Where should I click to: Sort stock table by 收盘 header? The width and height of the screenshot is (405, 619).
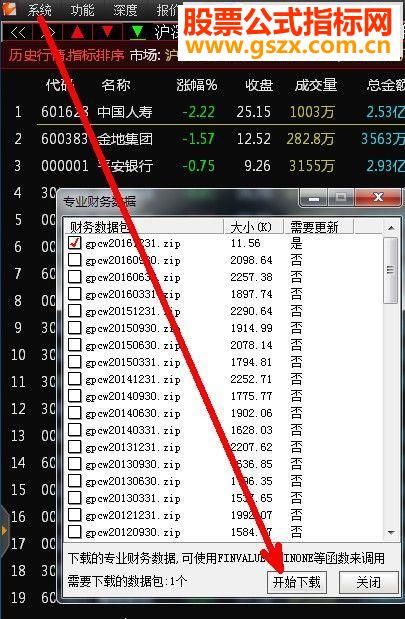tap(259, 85)
